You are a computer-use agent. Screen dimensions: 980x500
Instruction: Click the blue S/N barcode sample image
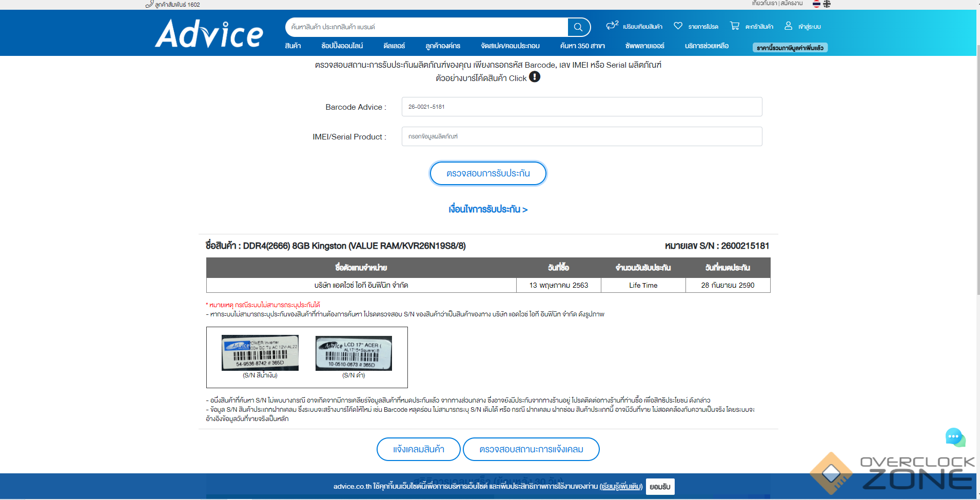pyautogui.click(x=260, y=352)
